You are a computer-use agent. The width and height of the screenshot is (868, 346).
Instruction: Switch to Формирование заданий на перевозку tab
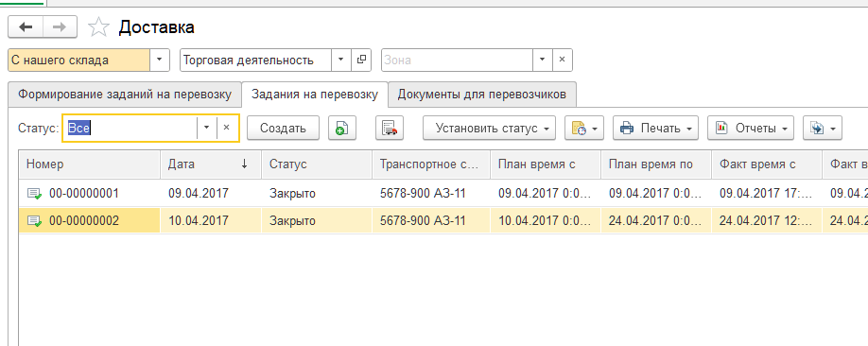[125, 95]
